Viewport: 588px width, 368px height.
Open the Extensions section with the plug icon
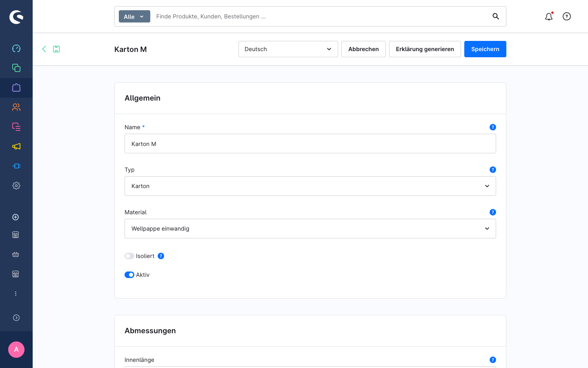pyautogui.click(x=16, y=166)
